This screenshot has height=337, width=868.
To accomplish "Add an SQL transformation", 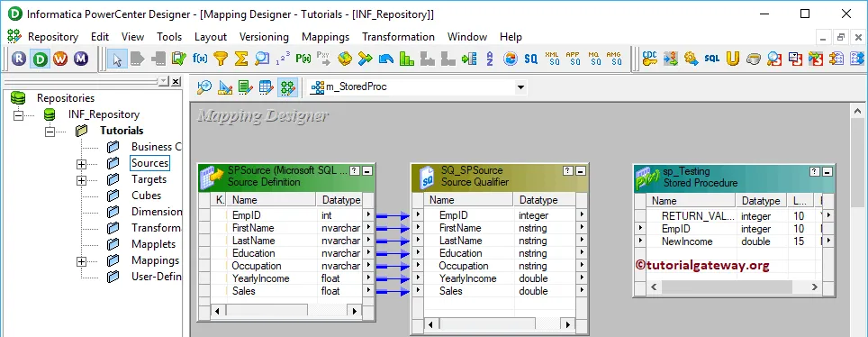I will [712, 59].
